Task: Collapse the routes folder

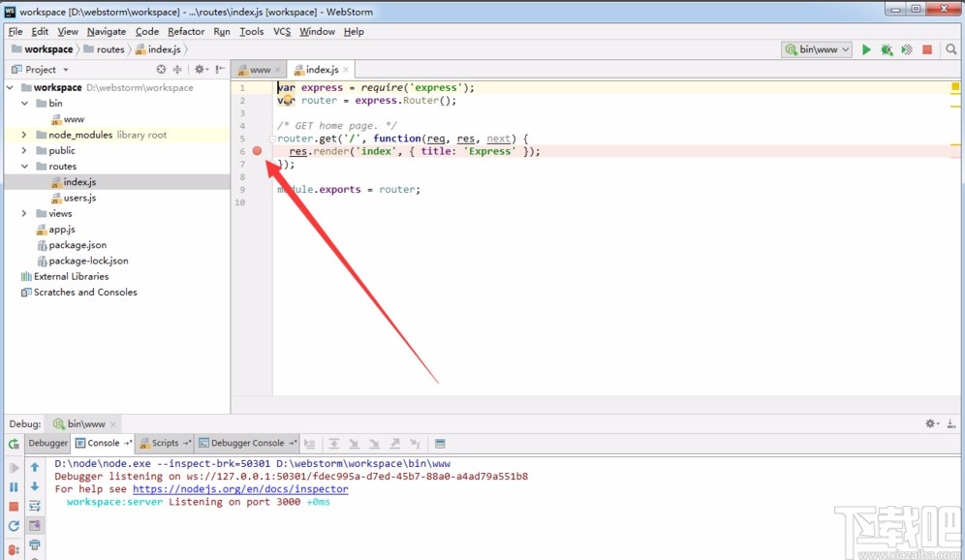Action: coord(24,166)
